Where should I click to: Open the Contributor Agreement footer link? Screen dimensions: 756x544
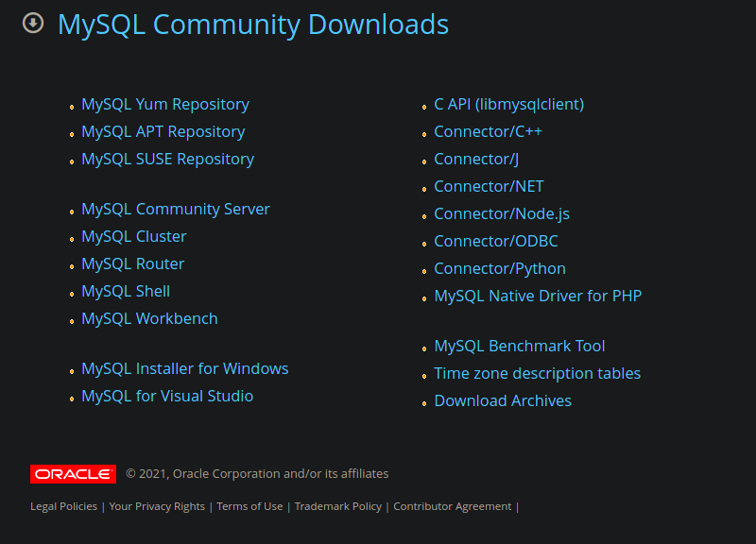[x=453, y=506]
